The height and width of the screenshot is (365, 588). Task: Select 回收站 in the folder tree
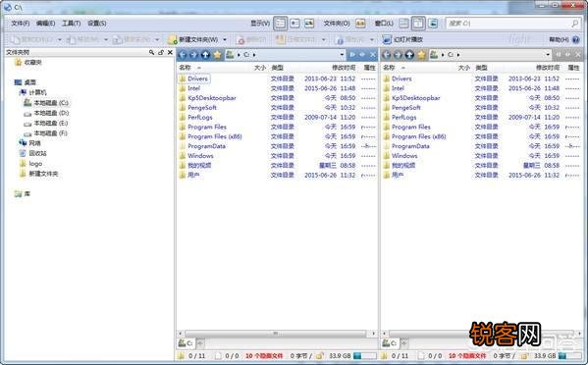pos(38,153)
